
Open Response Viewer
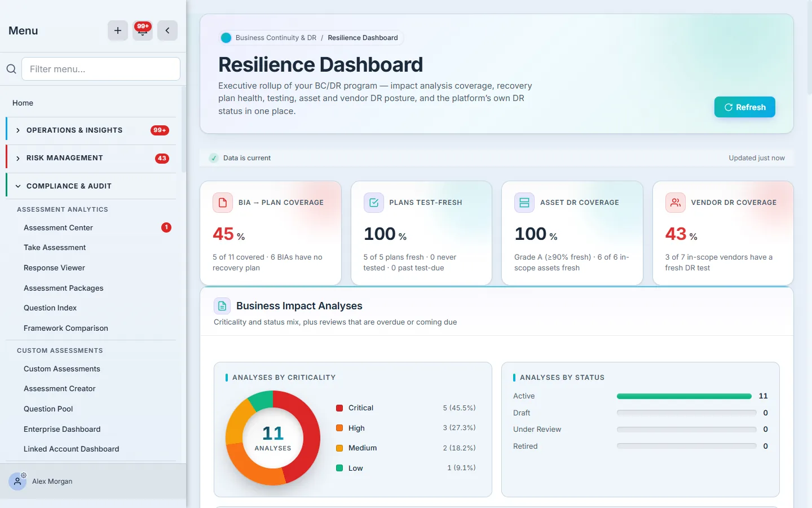point(54,268)
